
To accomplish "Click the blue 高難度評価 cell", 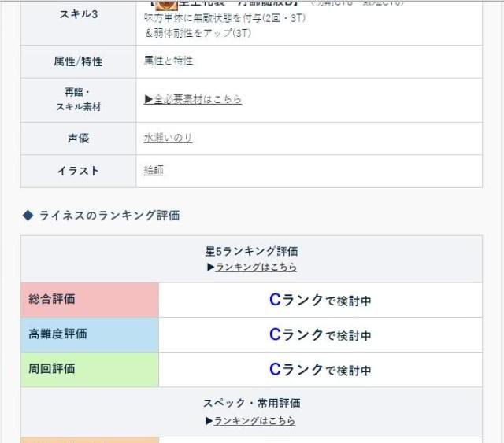I will click(x=89, y=334).
